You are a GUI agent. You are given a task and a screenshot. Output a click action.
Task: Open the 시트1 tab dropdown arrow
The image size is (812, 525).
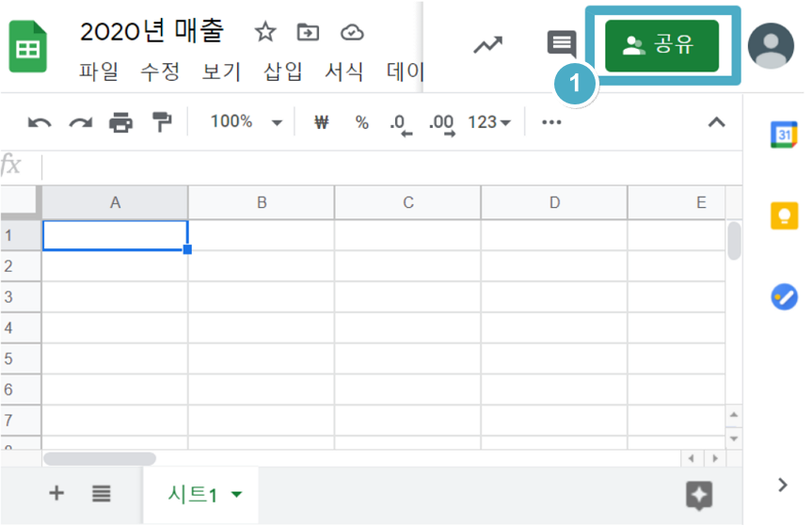(237, 495)
